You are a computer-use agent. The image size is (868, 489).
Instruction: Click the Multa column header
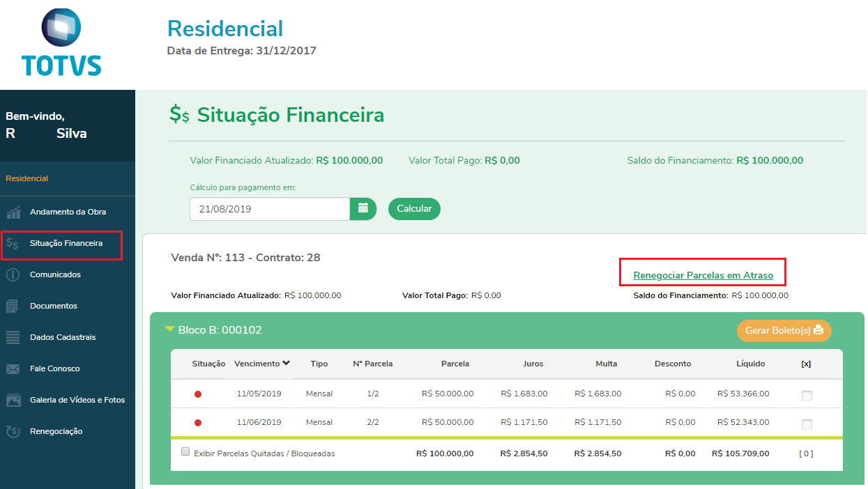tap(607, 364)
